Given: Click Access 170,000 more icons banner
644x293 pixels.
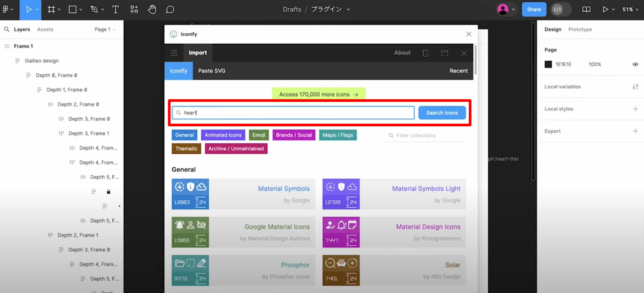Looking at the screenshot, I should 319,94.
